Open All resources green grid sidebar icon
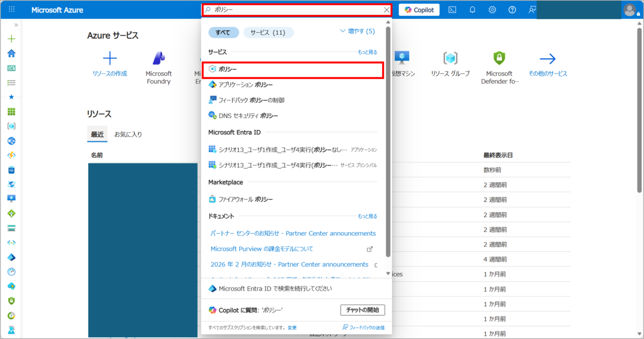The width and height of the screenshot is (644, 339). [x=11, y=112]
